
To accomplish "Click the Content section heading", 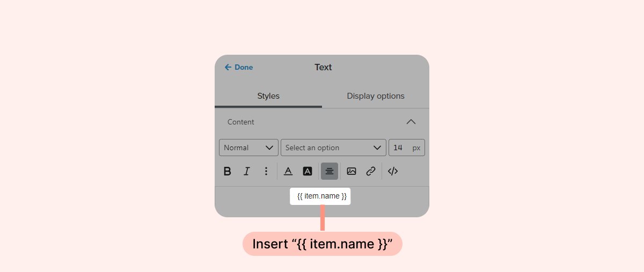I will click(241, 122).
